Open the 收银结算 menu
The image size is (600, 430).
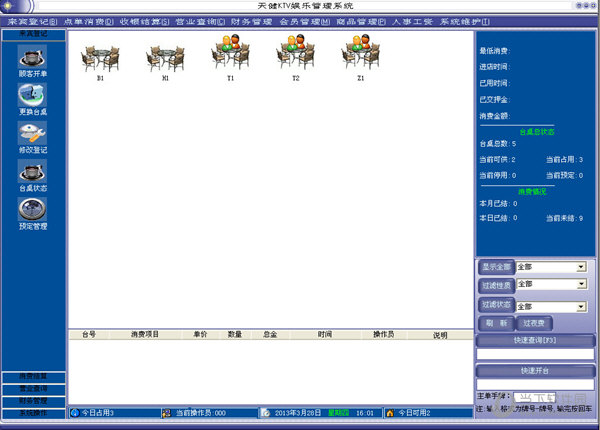[x=144, y=22]
